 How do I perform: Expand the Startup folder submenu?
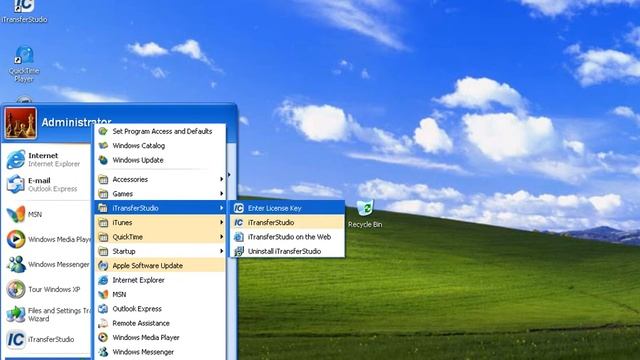coord(160,251)
